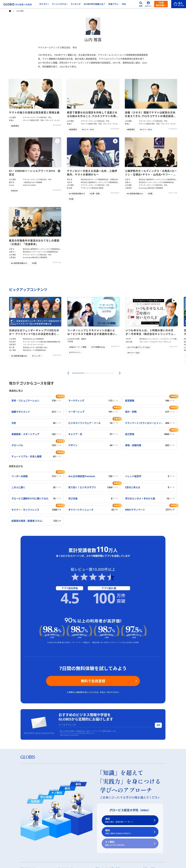186x868 pixels.
Task: Go to next pickup carousel slide
Action: coord(120,373)
